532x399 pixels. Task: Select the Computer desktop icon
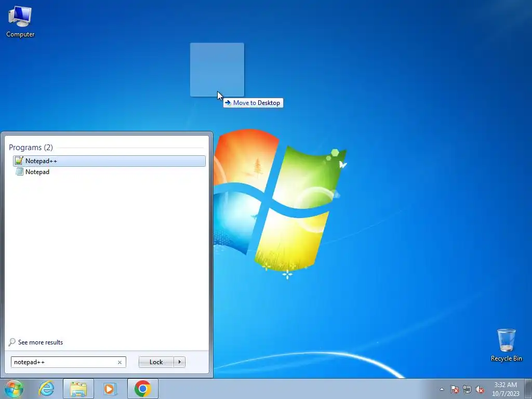[x=20, y=21]
